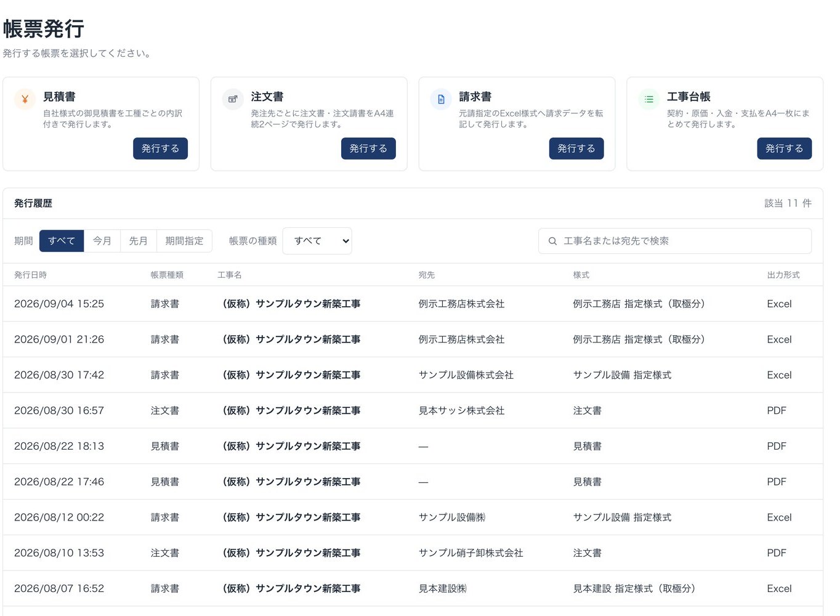
Task: Click the 注文書 card icon
Action: pyautogui.click(x=233, y=99)
